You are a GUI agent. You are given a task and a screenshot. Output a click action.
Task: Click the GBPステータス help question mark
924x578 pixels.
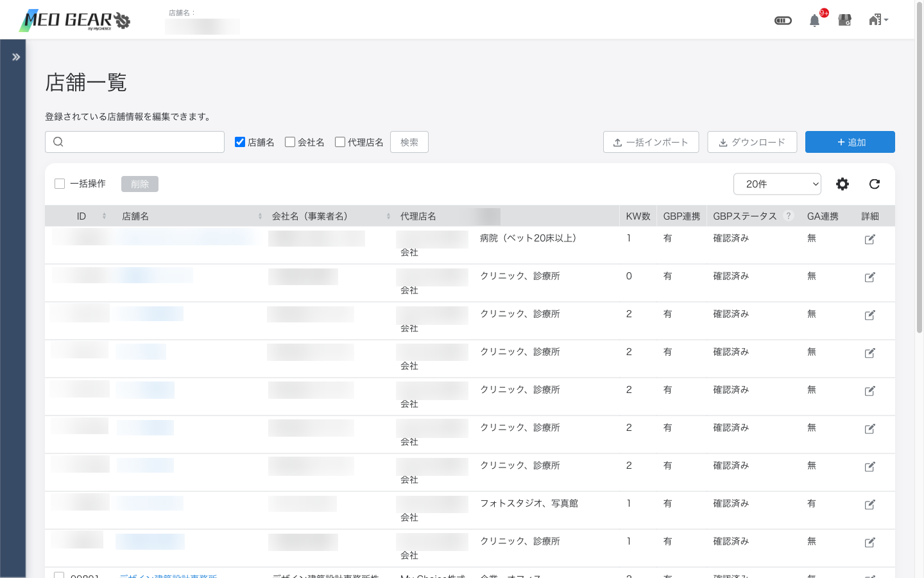[x=789, y=216]
